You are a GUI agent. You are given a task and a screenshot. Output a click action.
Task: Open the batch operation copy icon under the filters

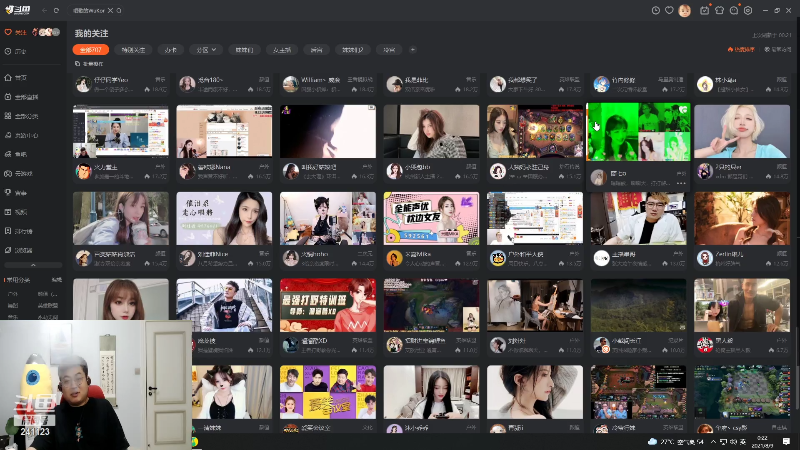pos(78,64)
